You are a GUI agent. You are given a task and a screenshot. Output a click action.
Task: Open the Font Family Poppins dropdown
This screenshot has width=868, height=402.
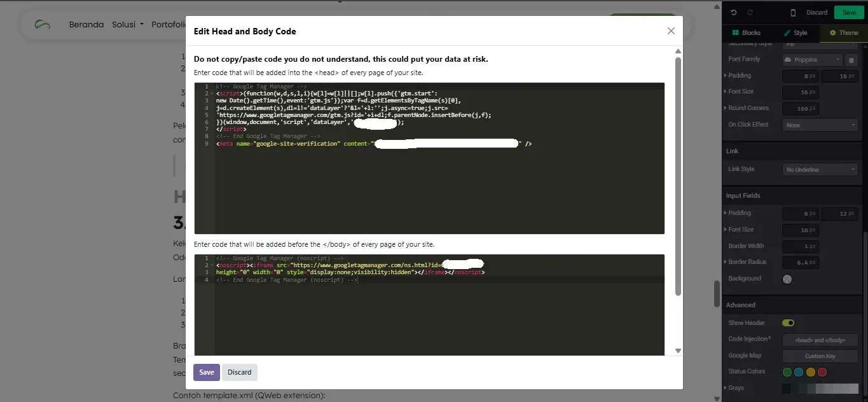(x=811, y=60)
